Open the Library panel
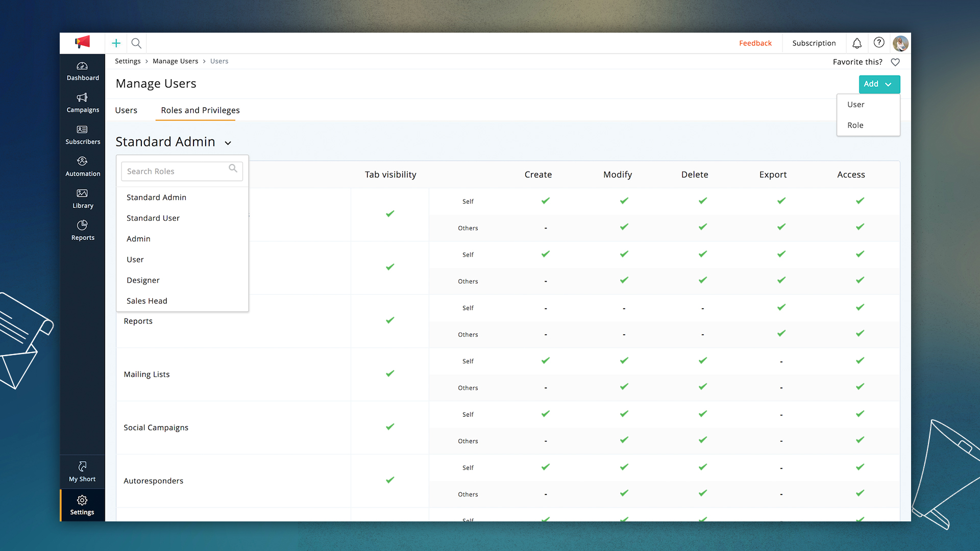The height and width of the screenshot is (551, 980). 82,198
